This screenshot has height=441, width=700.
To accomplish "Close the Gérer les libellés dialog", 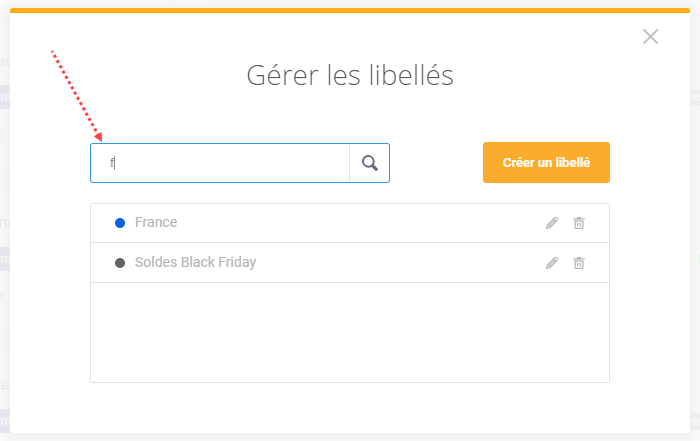I will (x=650, y=37).
